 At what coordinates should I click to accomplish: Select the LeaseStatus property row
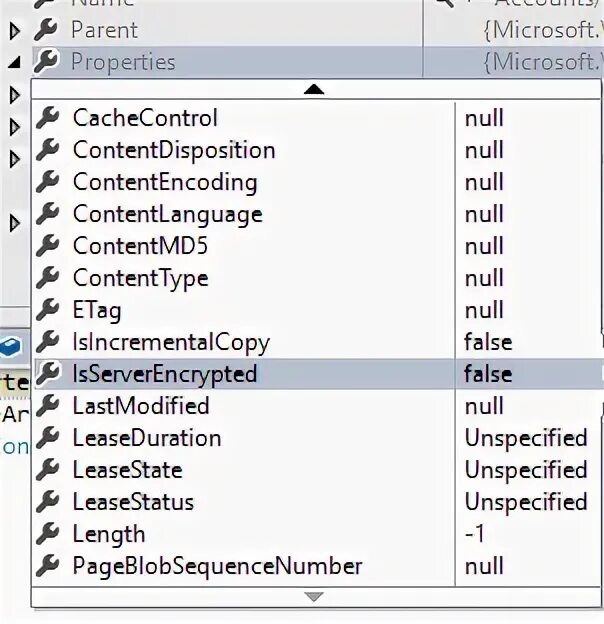tap(133, 502)
